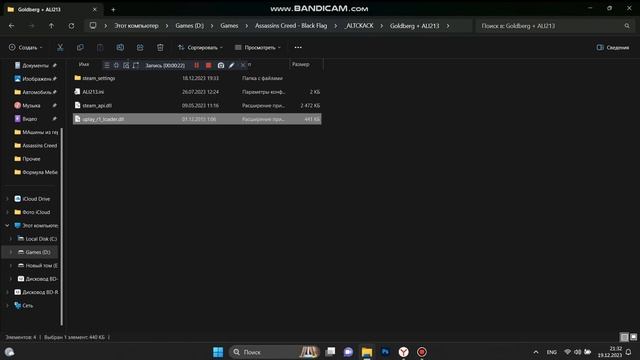This screenshot has width=640, height=360.
Task: Click the Bandicam target selection icon
Action: coord(116,65)
